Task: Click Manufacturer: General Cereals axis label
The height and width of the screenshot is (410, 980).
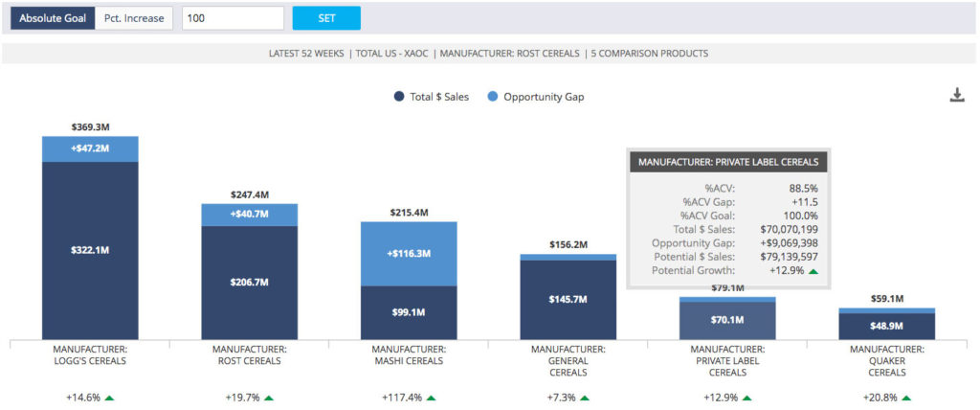Action: (x=568, y=360)
